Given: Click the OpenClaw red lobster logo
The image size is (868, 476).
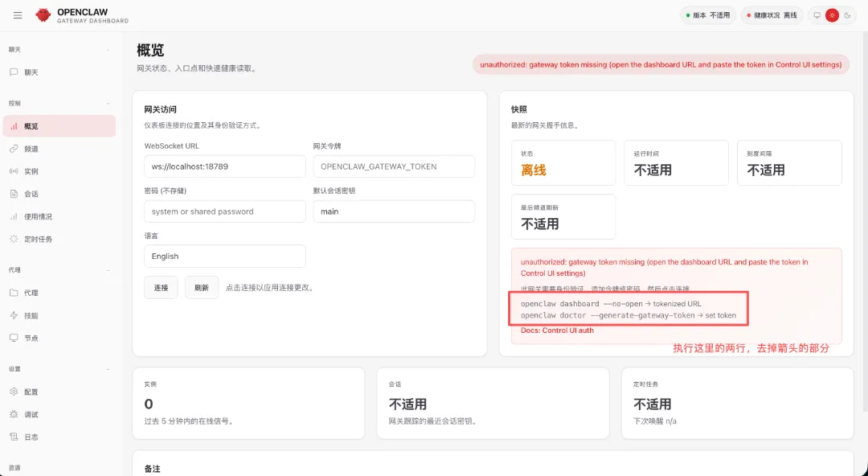Looking at the screenshot, I should 43,15.
